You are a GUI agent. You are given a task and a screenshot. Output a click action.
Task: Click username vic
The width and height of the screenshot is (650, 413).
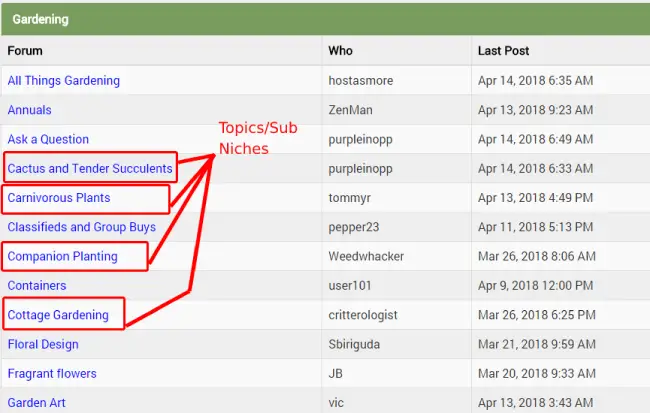[x=336, y=403]
